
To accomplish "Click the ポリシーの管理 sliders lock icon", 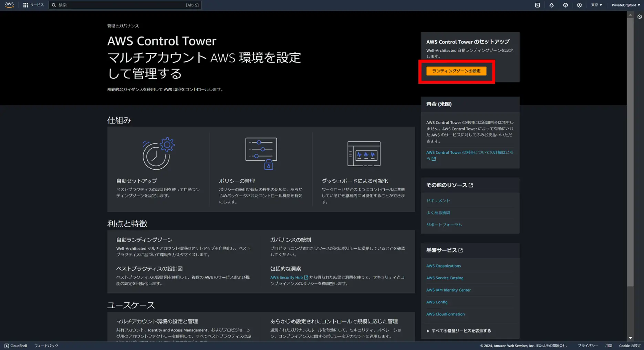I will coord(261,153).
